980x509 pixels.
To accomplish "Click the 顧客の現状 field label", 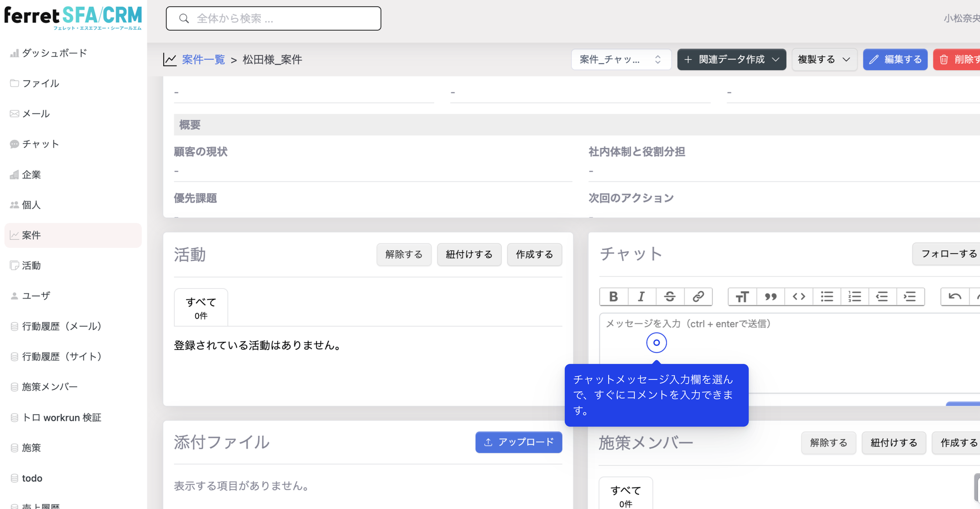I will coord(200,152).
